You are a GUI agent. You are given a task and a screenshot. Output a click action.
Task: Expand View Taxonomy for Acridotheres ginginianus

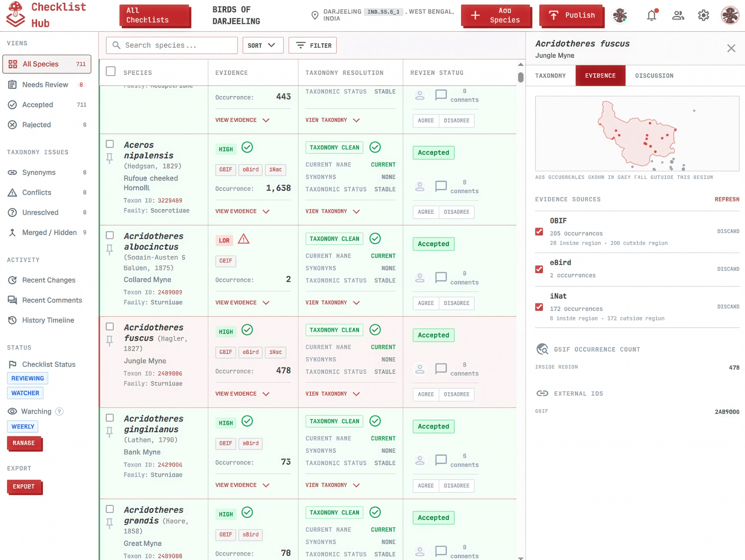click(333, 485)
